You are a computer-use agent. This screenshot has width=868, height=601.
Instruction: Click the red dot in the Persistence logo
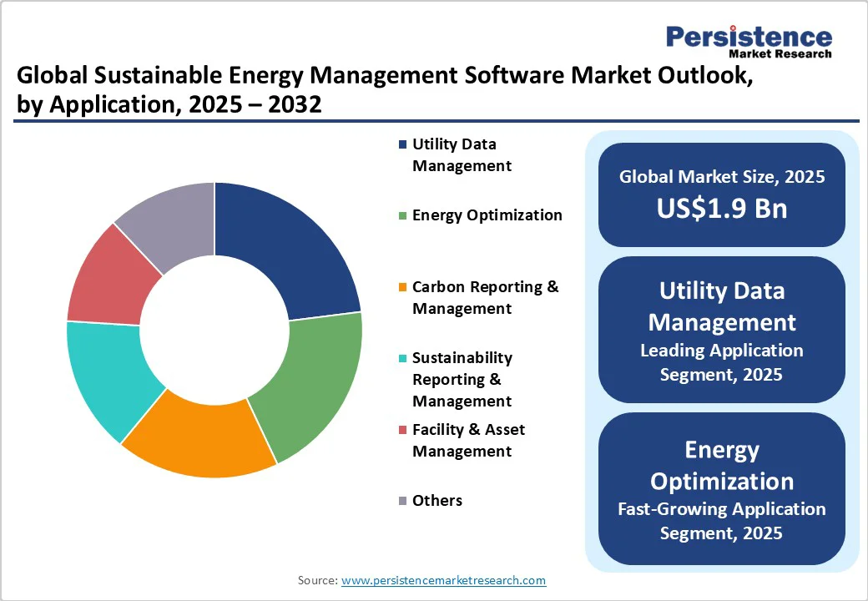pos(731,28)
